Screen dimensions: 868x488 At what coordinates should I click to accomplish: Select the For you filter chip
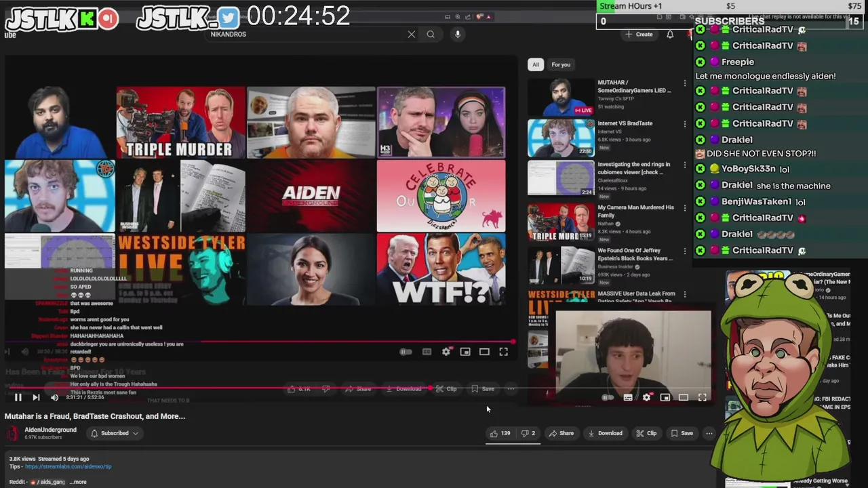point(561,64)
